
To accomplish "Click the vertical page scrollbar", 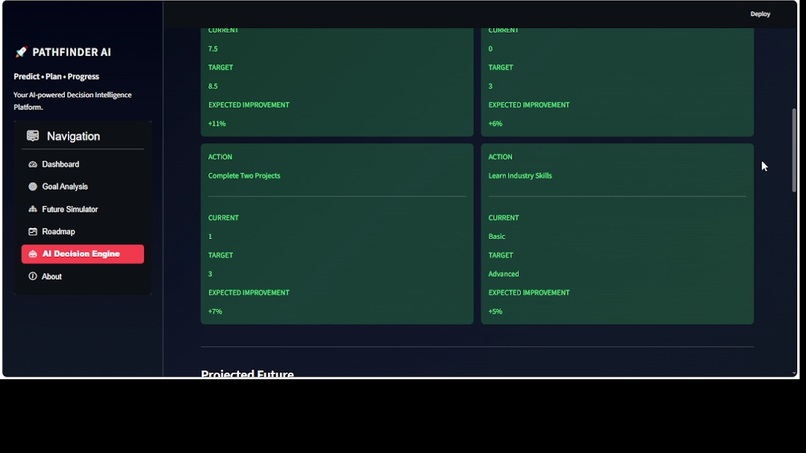I will 794,150.
